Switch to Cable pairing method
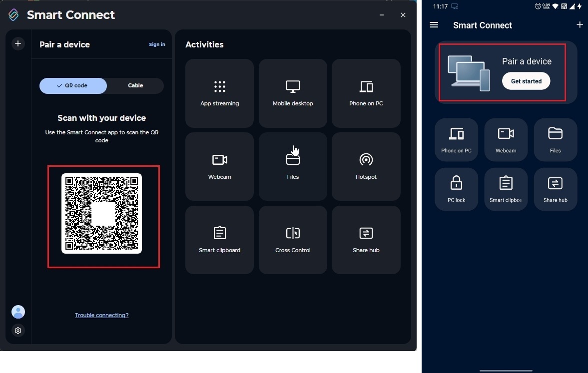588x373 pixels. pos(135,86)
